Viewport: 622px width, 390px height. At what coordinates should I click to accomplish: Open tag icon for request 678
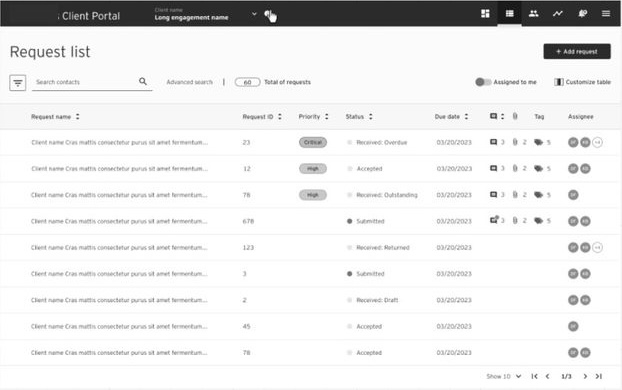pos(538,221)
